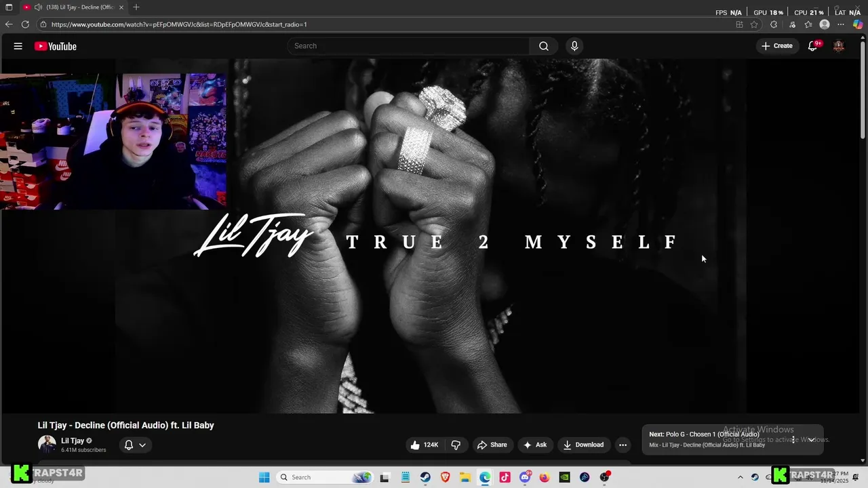Open Steam from the taskbar

click(425, 477)
